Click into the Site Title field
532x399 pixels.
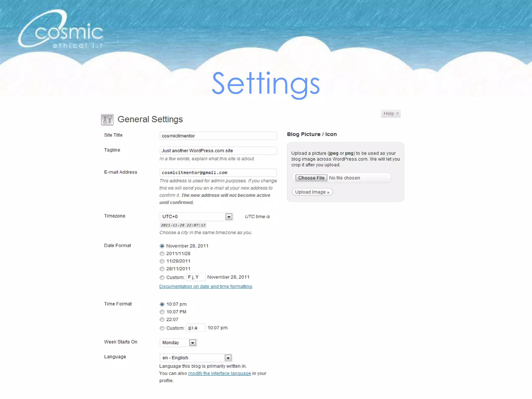click(218, 136)
